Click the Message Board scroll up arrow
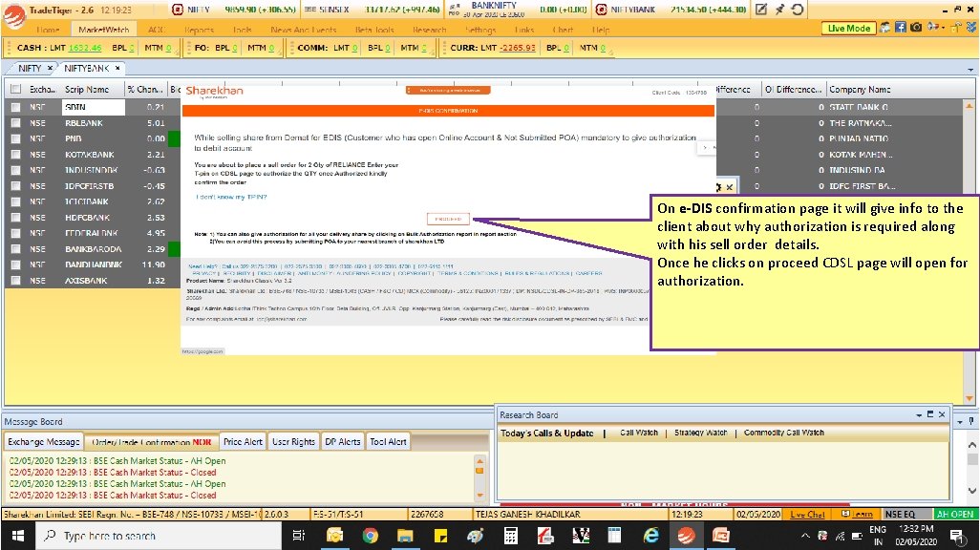980x550 pixels. 480,461
